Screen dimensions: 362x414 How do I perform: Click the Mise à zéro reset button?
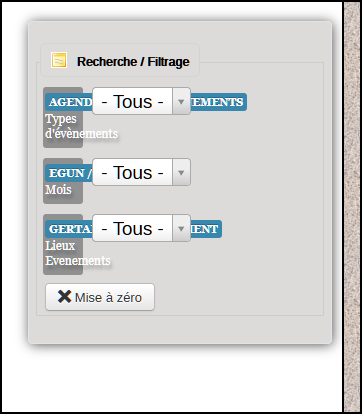[100, 297]
